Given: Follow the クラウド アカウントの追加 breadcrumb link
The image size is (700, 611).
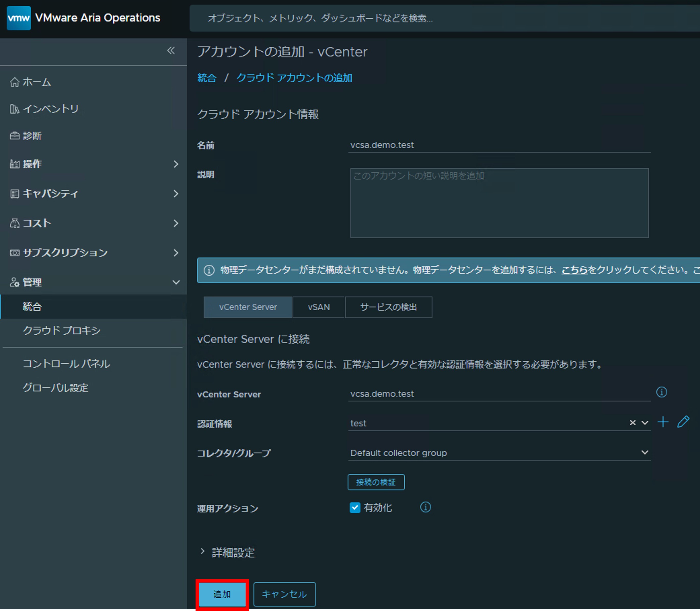Looking at the screenshot, I should [294, 78].
